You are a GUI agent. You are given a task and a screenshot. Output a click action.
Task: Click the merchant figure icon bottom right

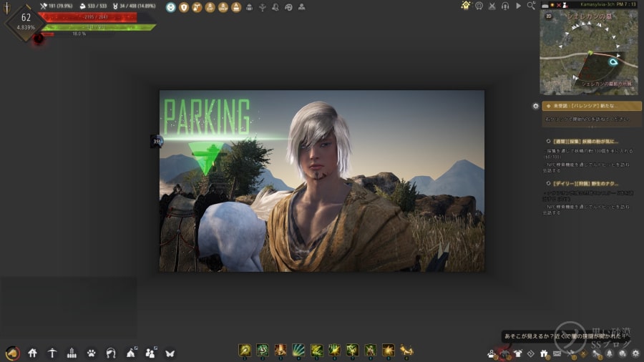[492, 353]
